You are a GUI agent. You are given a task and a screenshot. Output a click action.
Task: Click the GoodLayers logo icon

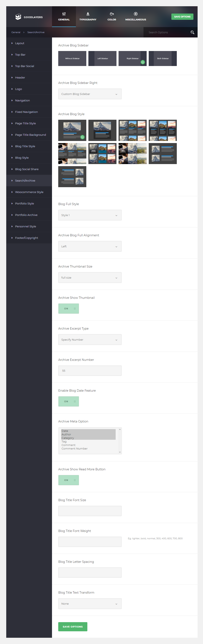[x=18, y=17]
